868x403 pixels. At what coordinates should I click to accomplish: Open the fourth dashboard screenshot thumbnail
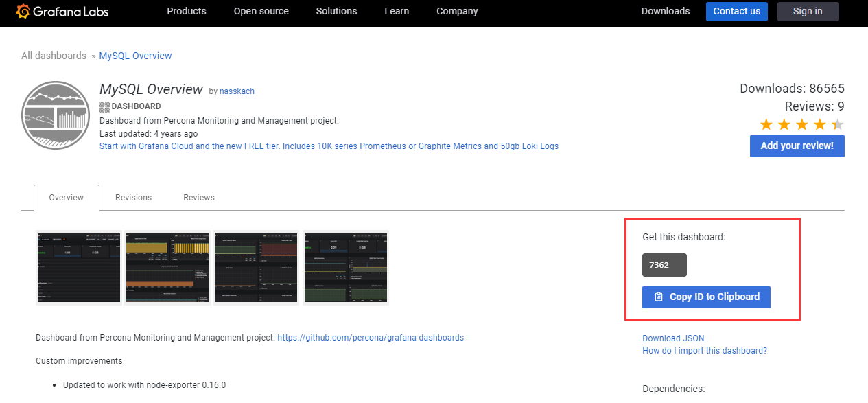point(346,267)
